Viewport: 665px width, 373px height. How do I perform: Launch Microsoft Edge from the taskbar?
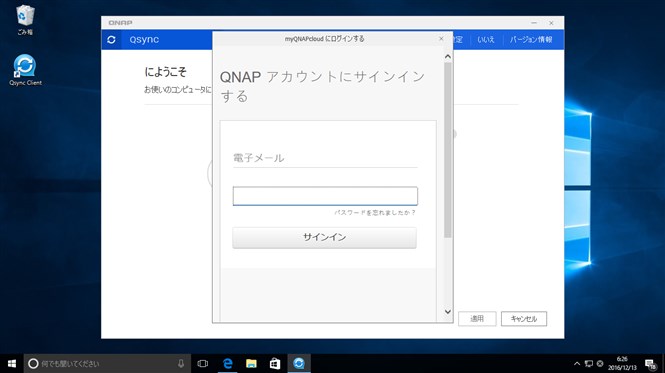coord(228,363)
